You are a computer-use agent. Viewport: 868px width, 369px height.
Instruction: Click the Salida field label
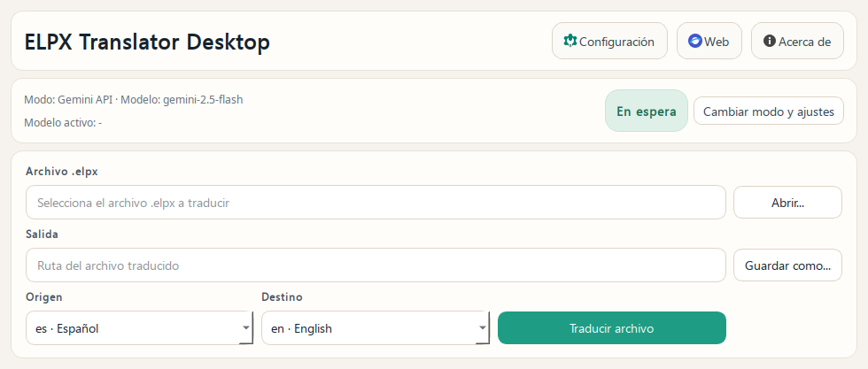[42, 234]
